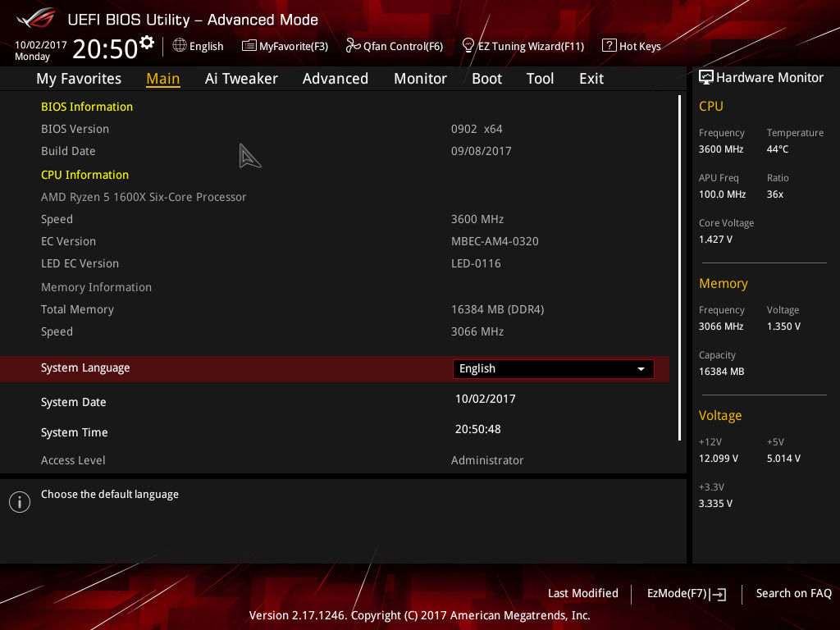
Task: Click the Hardware Monitor screen icon
Action: click(x=706, y=78)
